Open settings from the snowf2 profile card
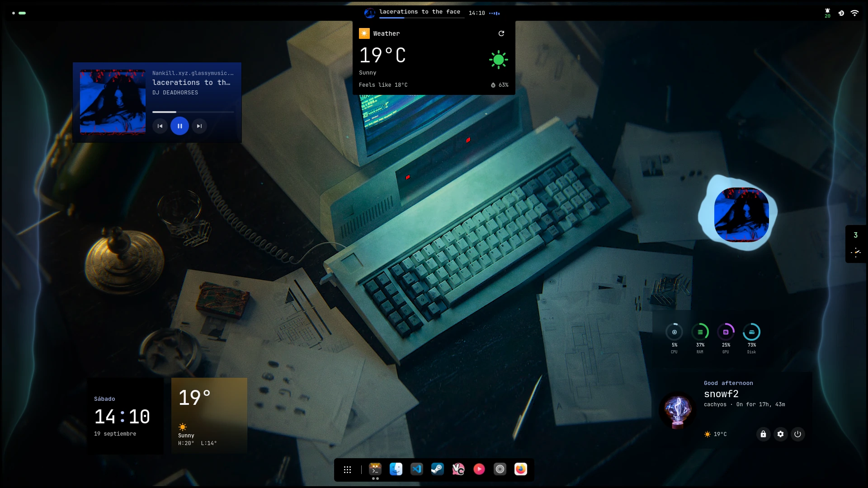 [x=780, y=434]
